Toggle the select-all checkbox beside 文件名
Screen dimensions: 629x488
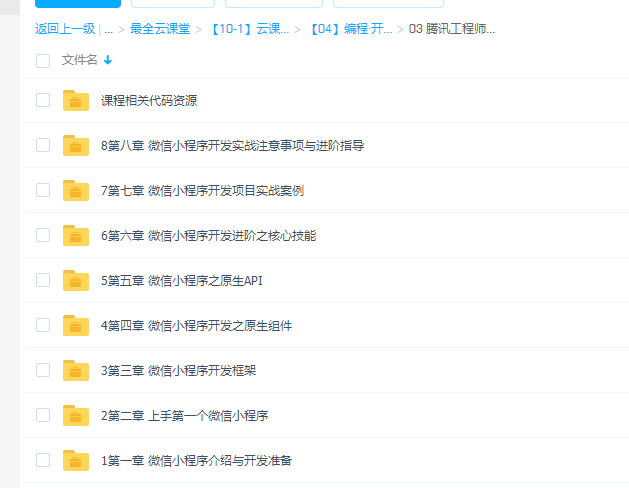pos(43,61)
